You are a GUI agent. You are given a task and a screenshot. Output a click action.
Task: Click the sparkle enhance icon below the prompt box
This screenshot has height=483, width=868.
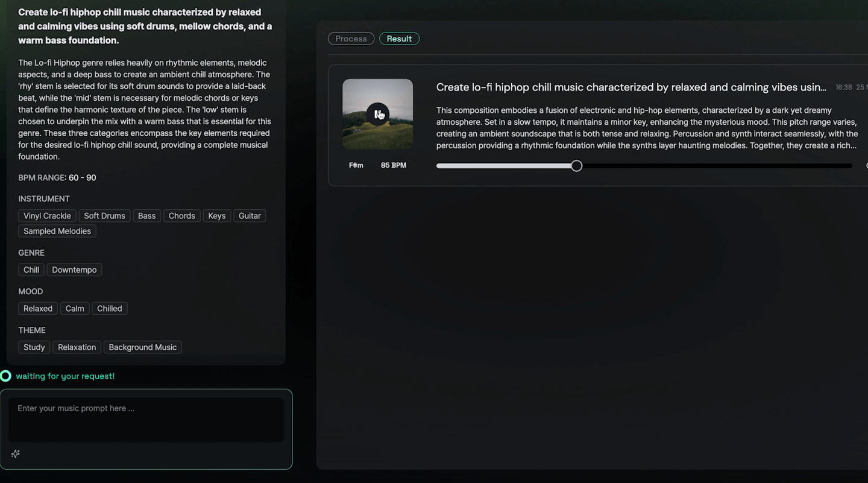point(16,454)
